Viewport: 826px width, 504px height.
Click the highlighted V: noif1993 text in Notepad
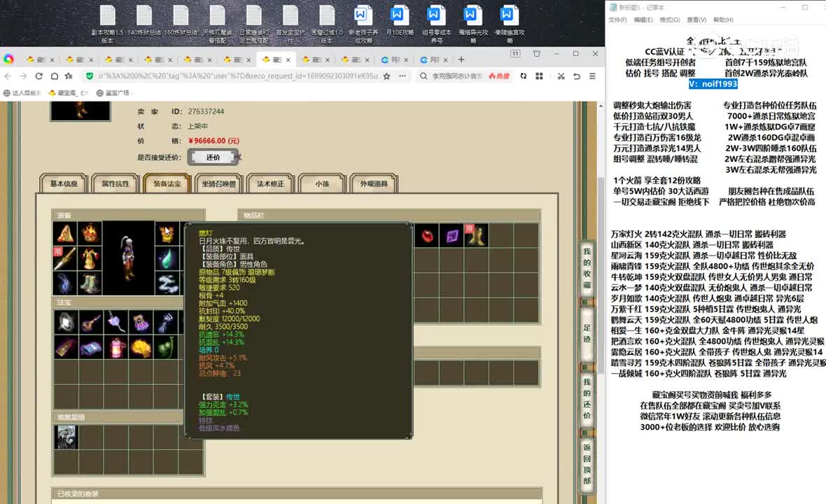coord(713,84)
